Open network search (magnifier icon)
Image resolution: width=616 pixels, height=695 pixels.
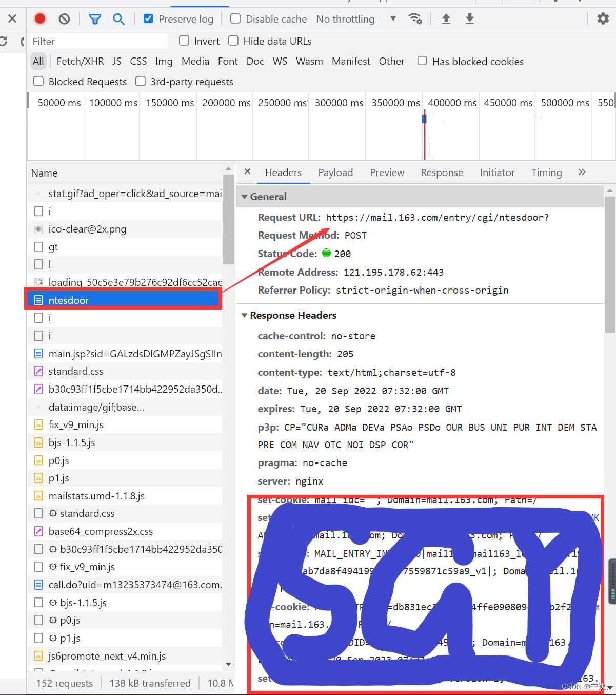point(118,18)
